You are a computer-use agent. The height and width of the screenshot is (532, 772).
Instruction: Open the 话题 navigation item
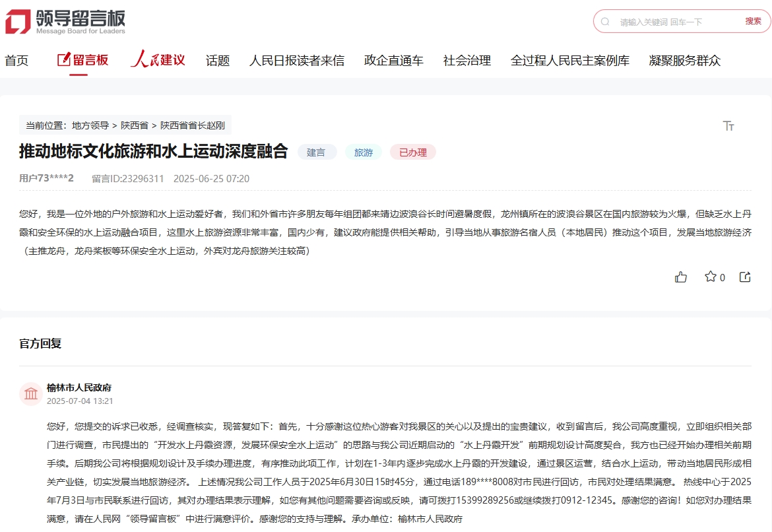click(x=217, y=60)
